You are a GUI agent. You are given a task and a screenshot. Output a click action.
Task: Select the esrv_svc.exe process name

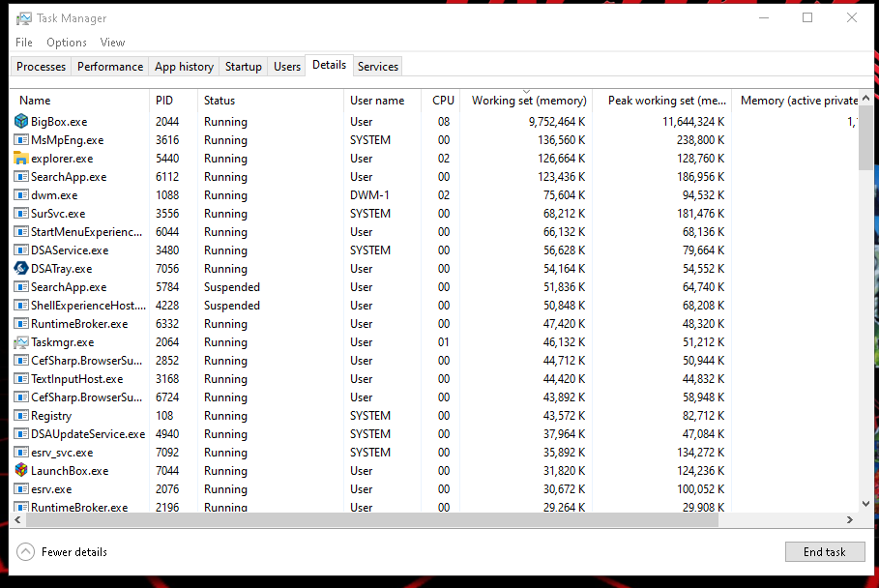62,453
